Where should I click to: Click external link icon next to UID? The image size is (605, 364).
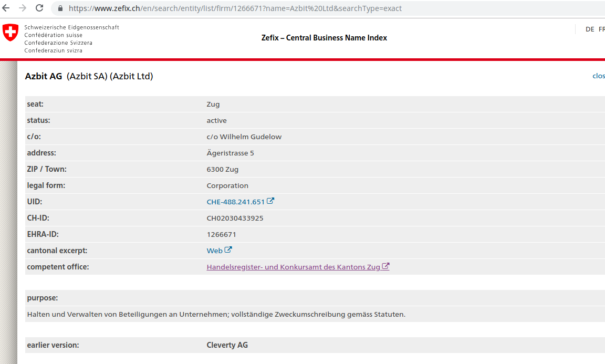270,201
